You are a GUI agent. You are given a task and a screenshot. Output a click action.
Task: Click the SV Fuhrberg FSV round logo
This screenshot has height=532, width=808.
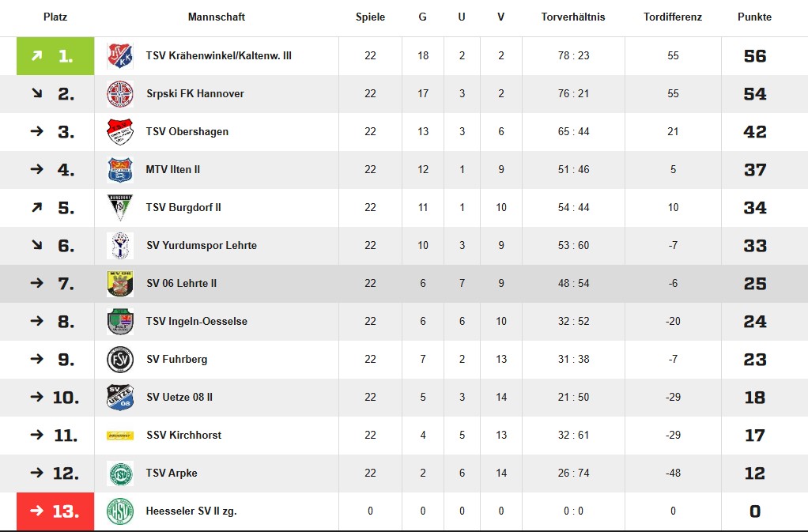120,360
